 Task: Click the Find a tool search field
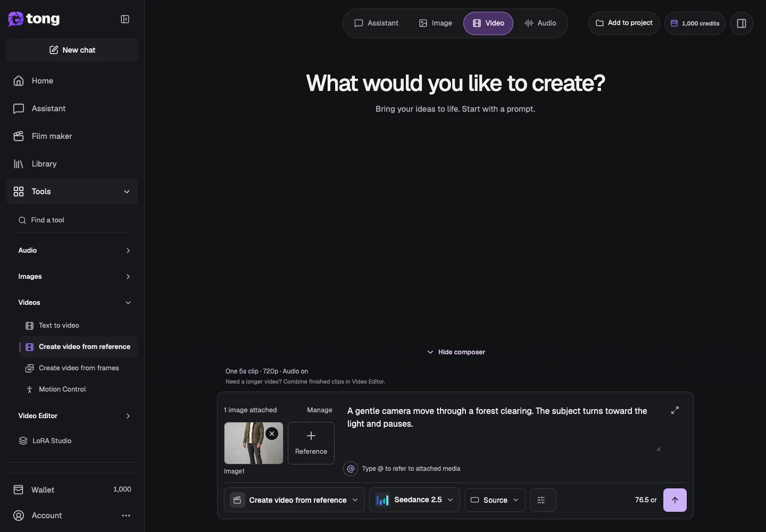tap(75, 220)
